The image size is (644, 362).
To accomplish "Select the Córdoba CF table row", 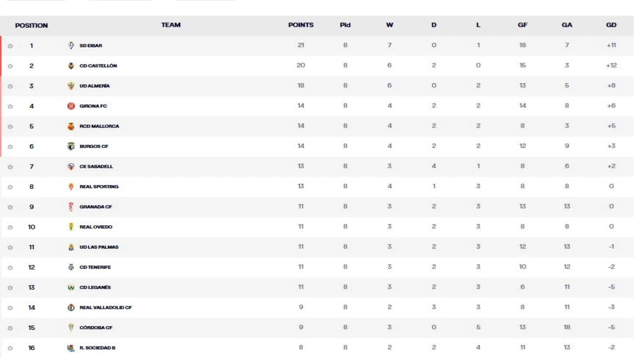I will (x=317, y=327).
